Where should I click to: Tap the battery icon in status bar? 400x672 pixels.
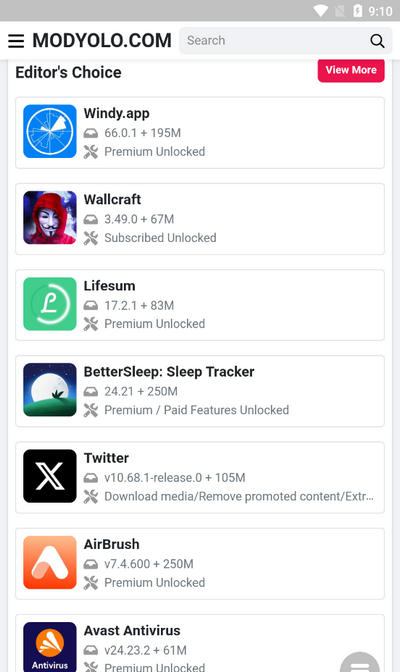(x=358, y=11)
